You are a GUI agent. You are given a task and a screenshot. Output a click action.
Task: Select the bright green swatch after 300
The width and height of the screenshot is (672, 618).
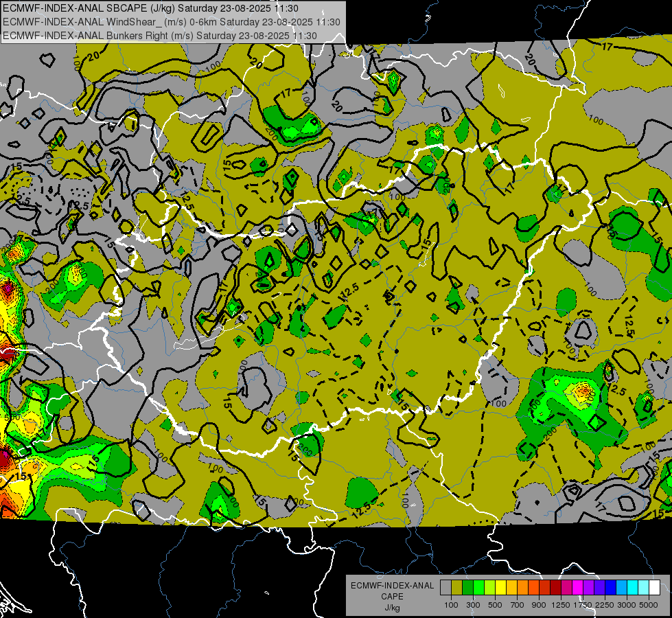478,588
